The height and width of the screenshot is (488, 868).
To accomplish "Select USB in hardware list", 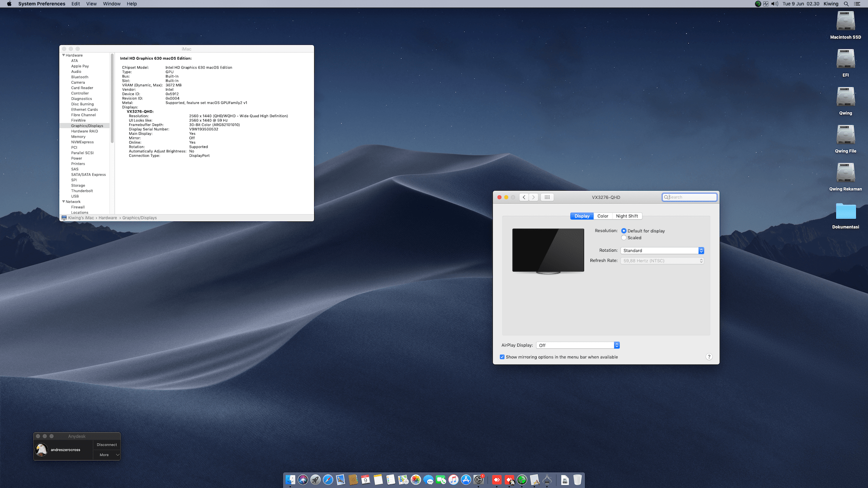I will coord(75,196).
